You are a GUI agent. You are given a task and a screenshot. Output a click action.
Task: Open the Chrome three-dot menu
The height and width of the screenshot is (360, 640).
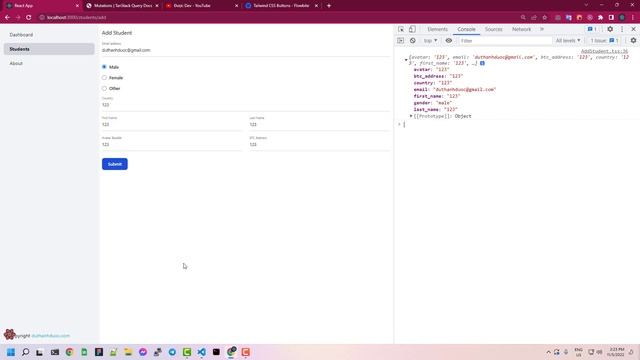tap(633, 18)
